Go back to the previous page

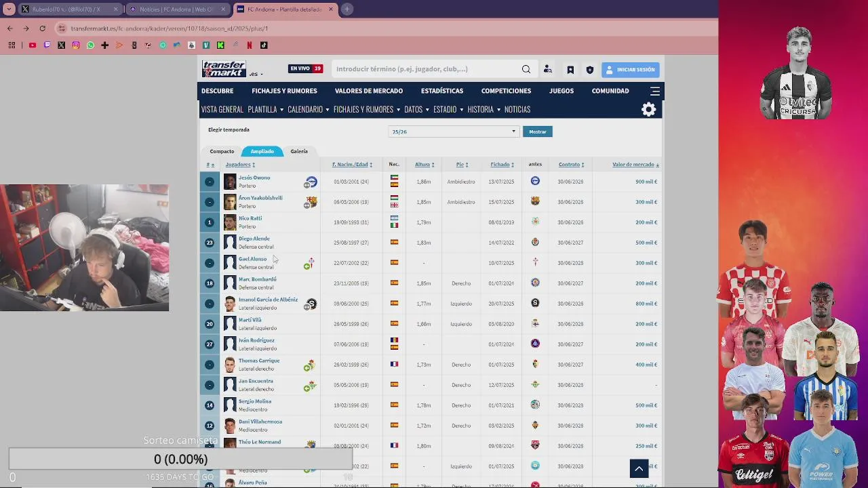(10, 28)
